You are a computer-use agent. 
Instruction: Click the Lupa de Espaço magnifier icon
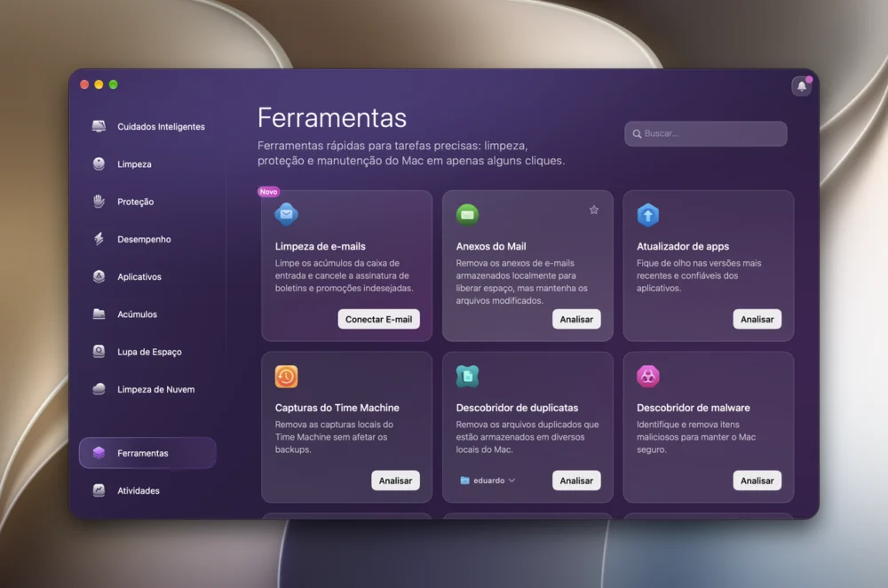pos(99,351)
